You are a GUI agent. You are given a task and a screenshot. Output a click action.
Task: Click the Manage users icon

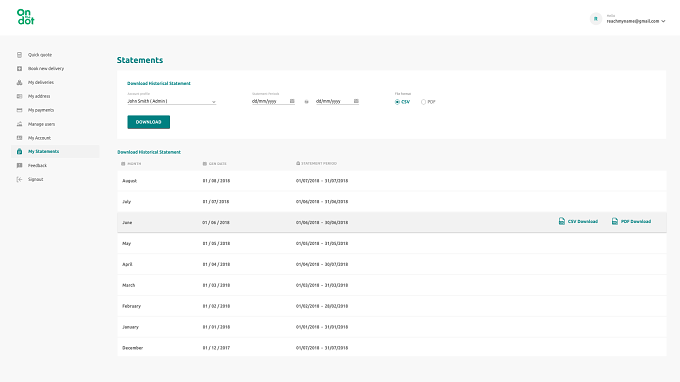[x=19, y=124]
